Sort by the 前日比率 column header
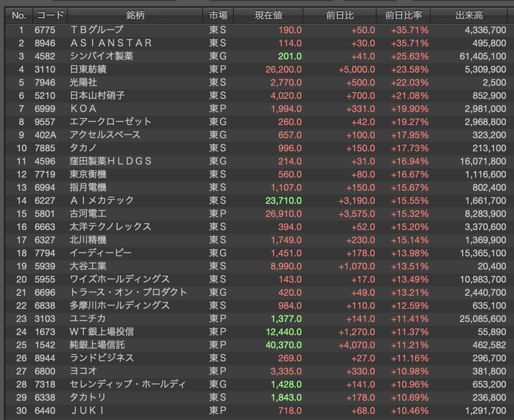The image size is (514, 420). click(x=403, y=15)
